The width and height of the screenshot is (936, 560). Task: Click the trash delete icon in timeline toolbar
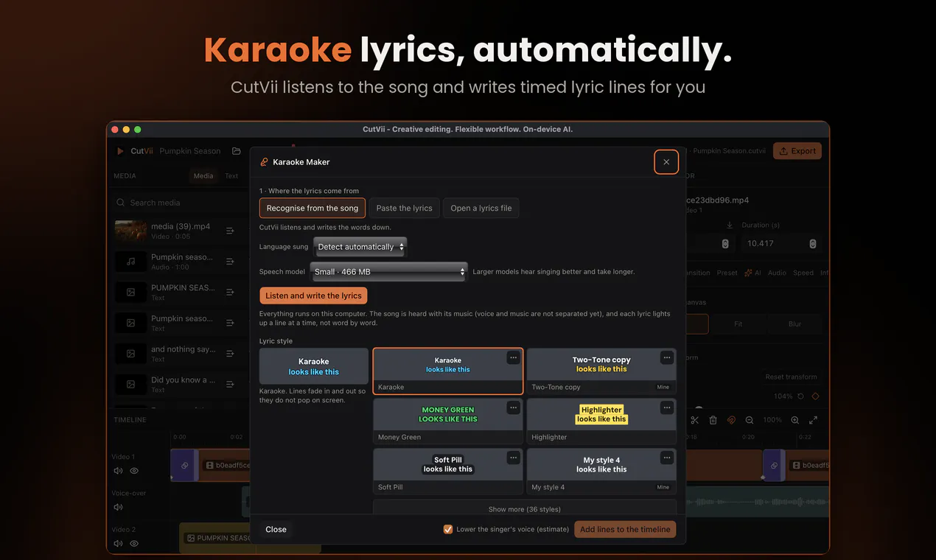713,420
